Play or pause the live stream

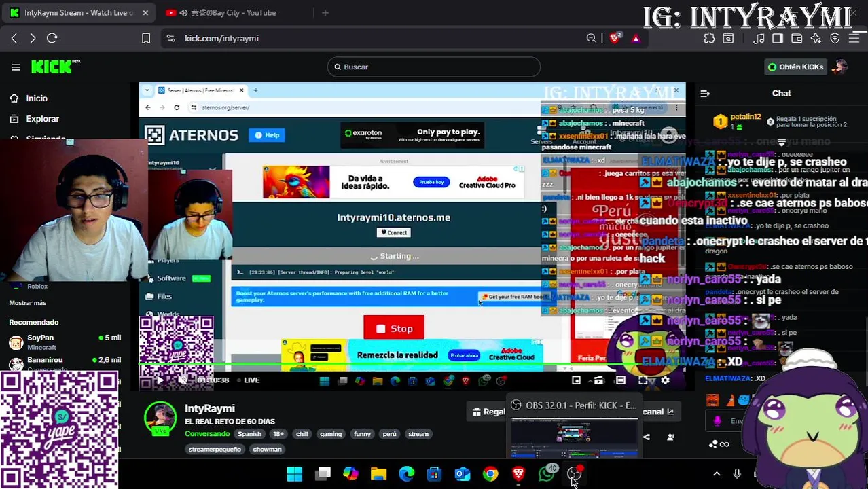click(160, 380)
